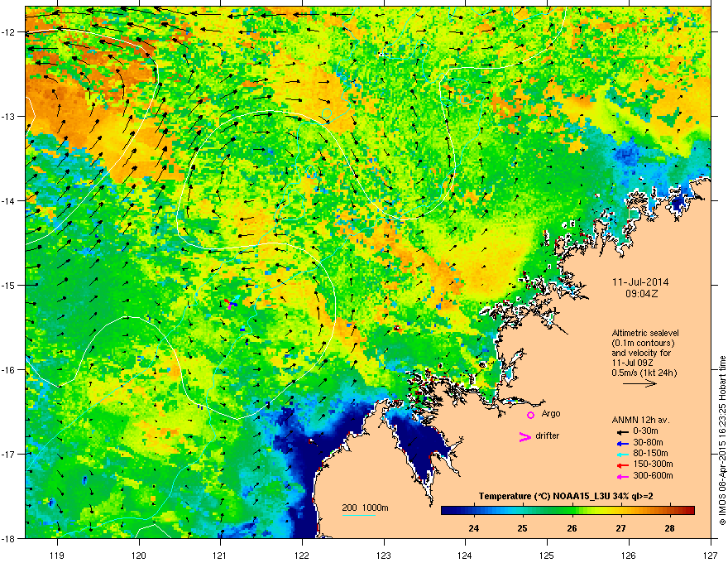Click the latitude axis label -14
Image resolution: width=728 pixels, height=563 pixels.
point(9,200)
